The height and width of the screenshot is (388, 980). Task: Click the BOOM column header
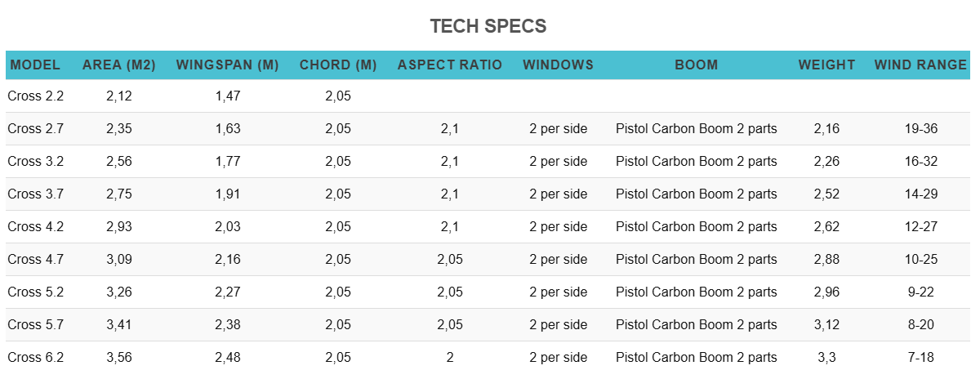click(x=697, y=65)
